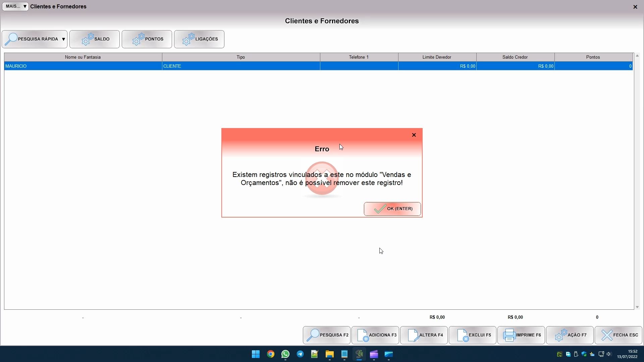
Task: Expand the Pesquisa Rápida dropdown arrow
Action: pyautogui.click(x=63, y=39)
